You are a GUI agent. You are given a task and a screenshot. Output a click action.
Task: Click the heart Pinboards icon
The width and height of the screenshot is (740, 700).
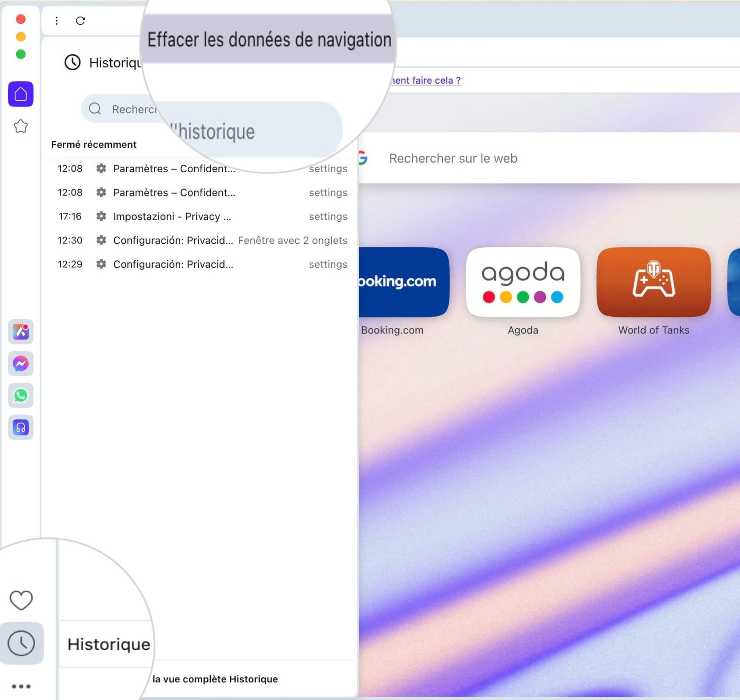(x=21, y=600)
